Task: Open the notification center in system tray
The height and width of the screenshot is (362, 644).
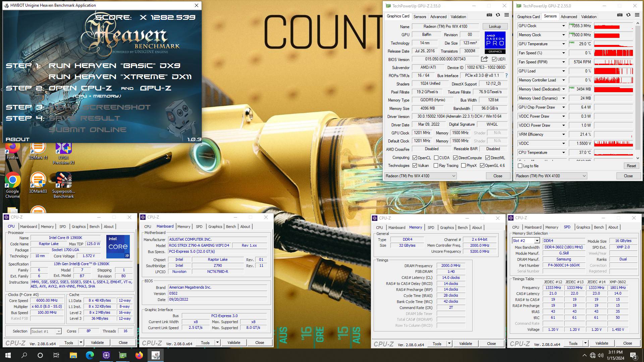Action: (x=634, y=355)
